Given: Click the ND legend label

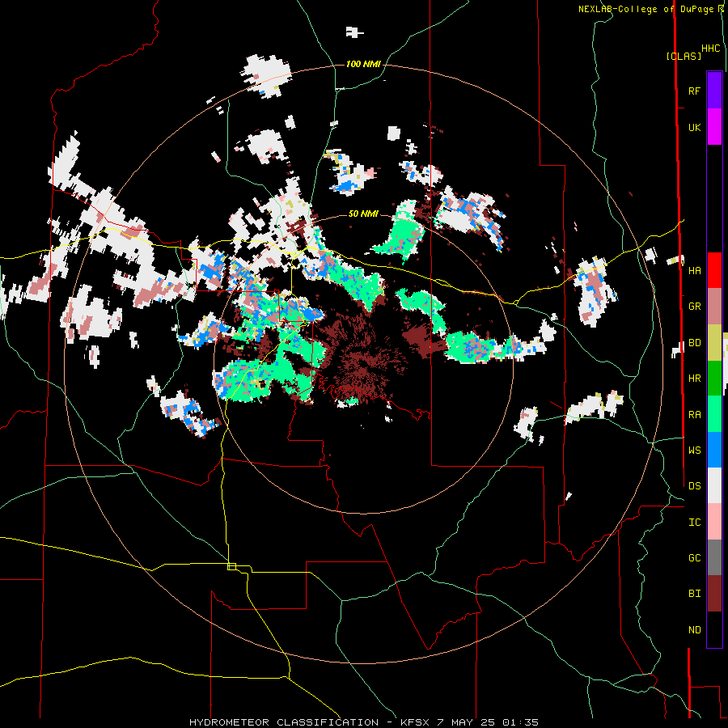Looking at the screenshot, I should point(694,630).
